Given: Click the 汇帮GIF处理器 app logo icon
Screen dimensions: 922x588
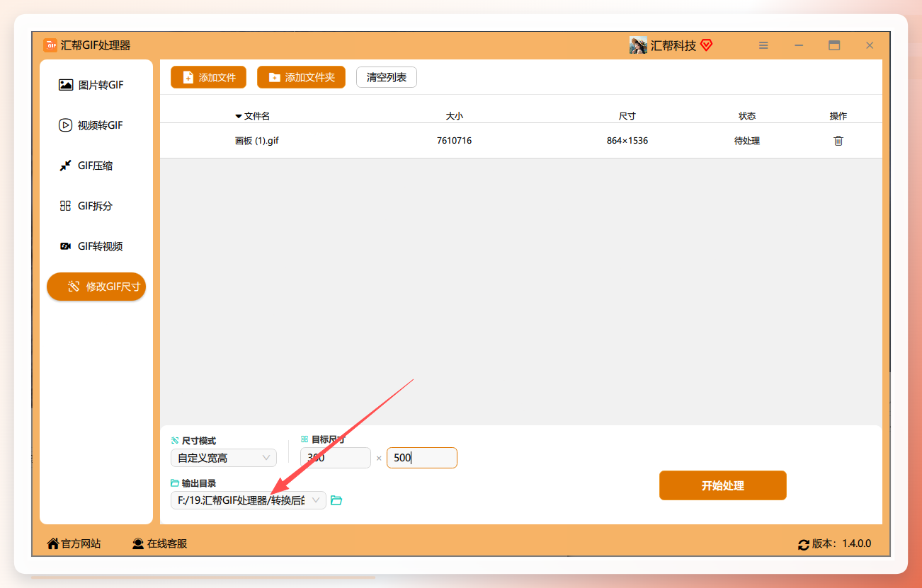Looking at the screenshot, I should (50, 45).
